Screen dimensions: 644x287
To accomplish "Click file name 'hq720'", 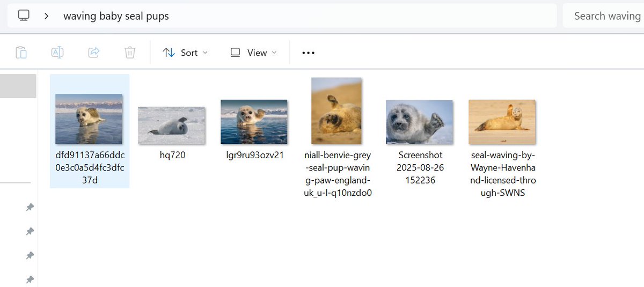I will [172, 155].
